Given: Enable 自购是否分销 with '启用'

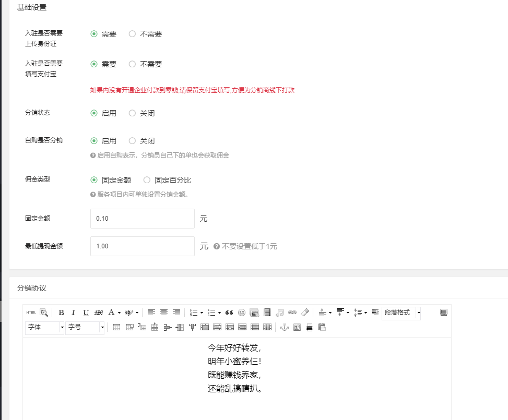Looking at the screenshot, I should [94, 141].
